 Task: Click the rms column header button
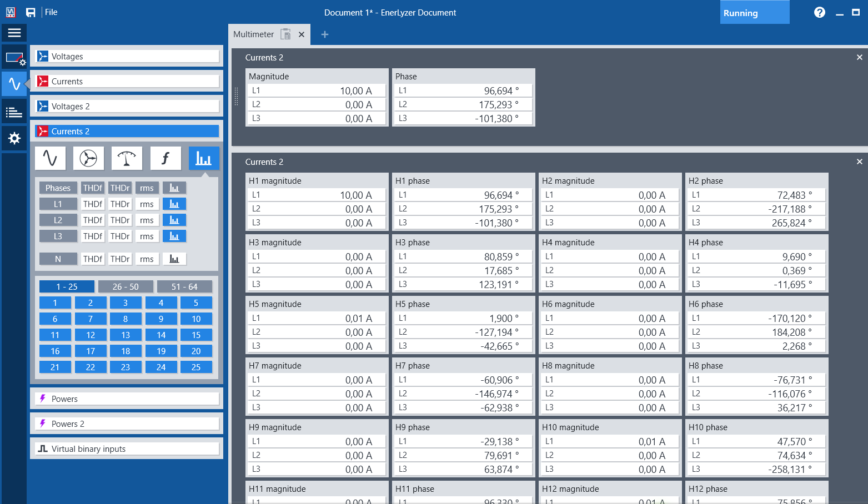(x=147, y=188)
